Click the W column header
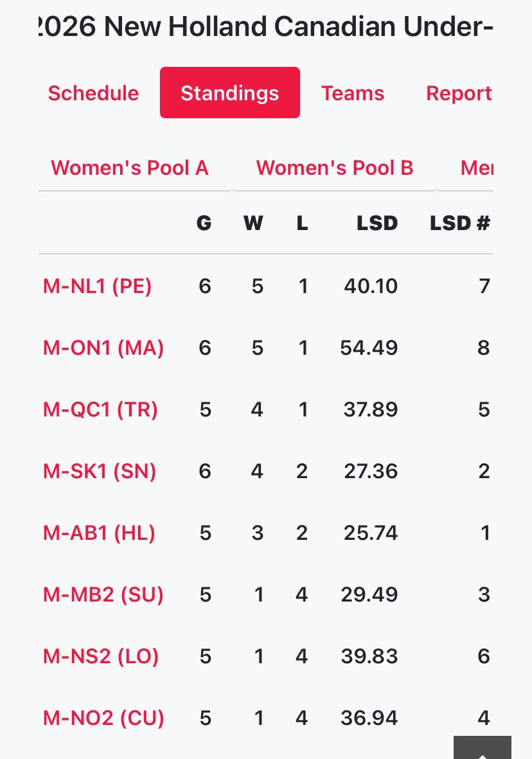The height and width of the screenshot is (759, 532). pos(253,223)
